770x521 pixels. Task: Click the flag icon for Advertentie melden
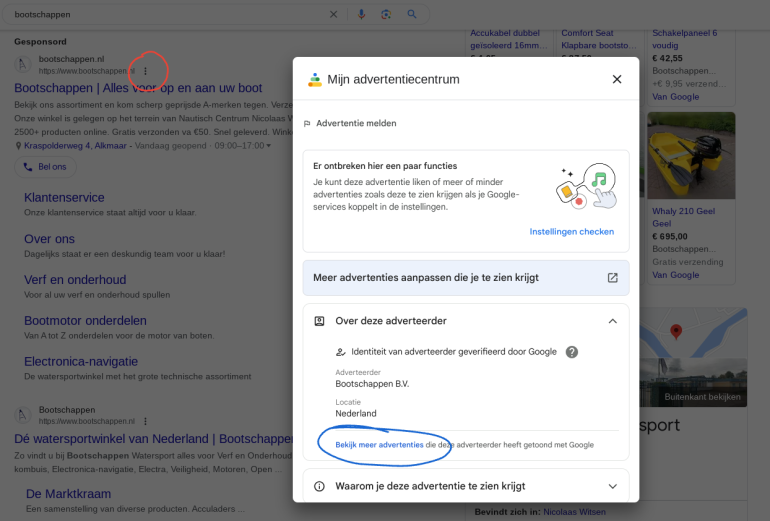coord(307,124)
